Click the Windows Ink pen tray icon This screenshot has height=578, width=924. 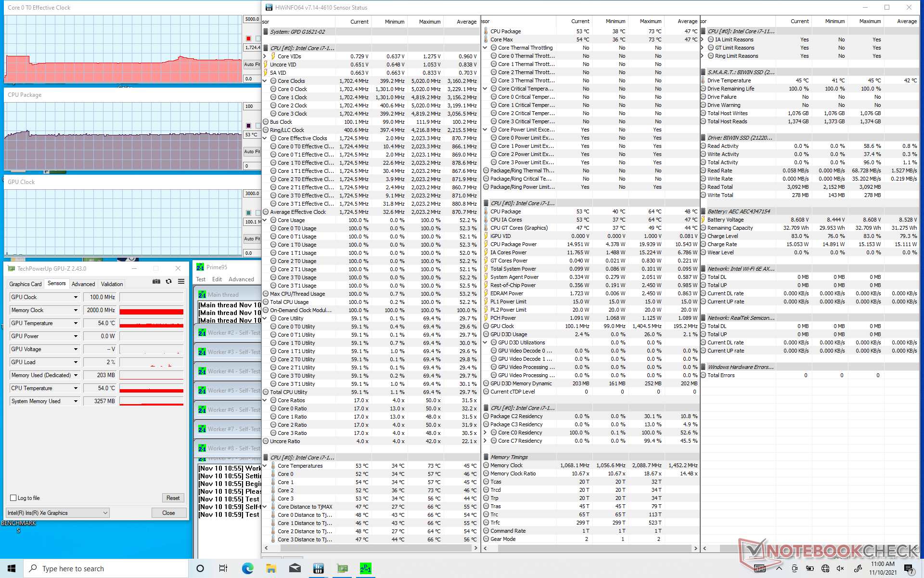tap(857, 568)
